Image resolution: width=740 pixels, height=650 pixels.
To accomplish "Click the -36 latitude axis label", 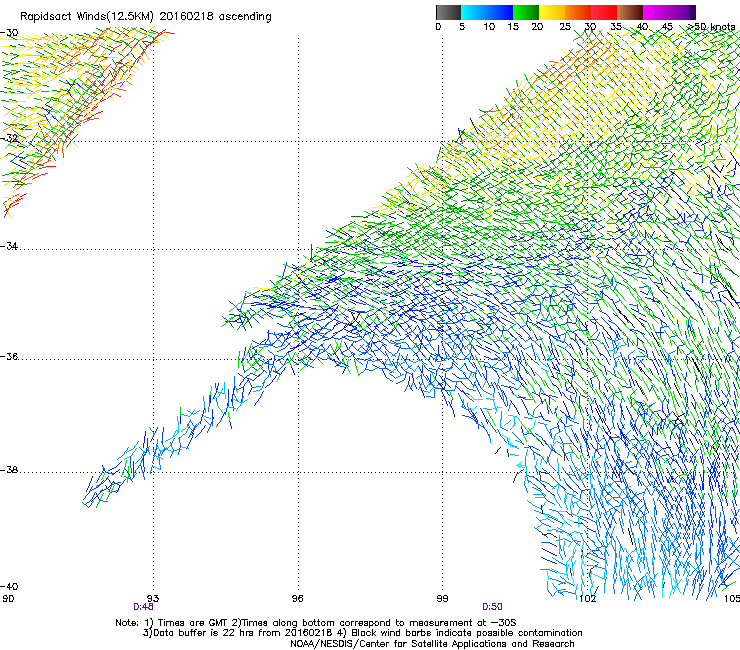I will [9, 356].
